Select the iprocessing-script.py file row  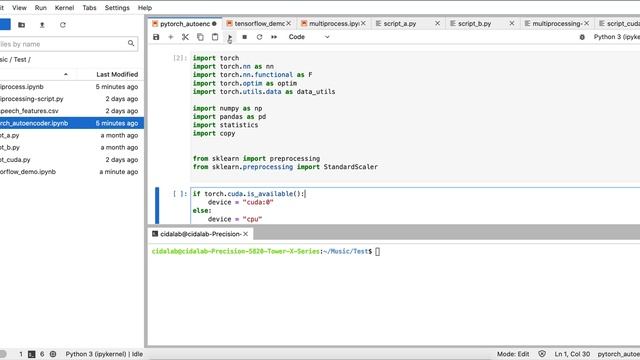72,99
